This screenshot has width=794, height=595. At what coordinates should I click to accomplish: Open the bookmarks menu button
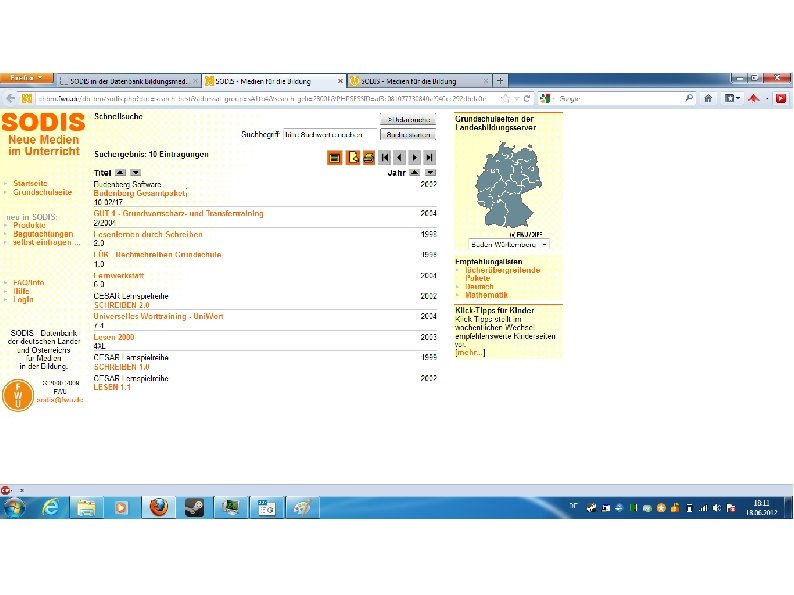click(732, 98)
